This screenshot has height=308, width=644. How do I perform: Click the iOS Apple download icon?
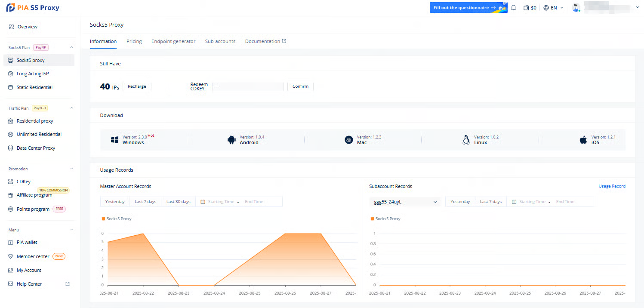(x=583, y=140)
